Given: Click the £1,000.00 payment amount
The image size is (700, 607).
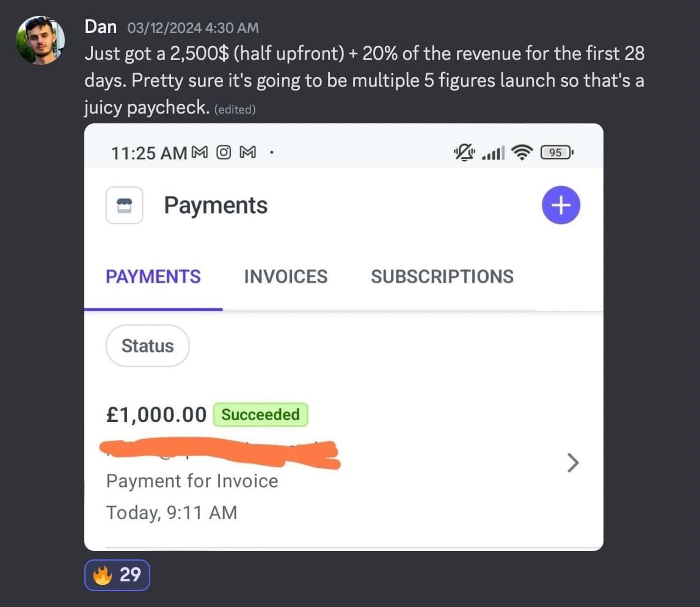Looking at the screenshot, I should click(x=156, y=415).
